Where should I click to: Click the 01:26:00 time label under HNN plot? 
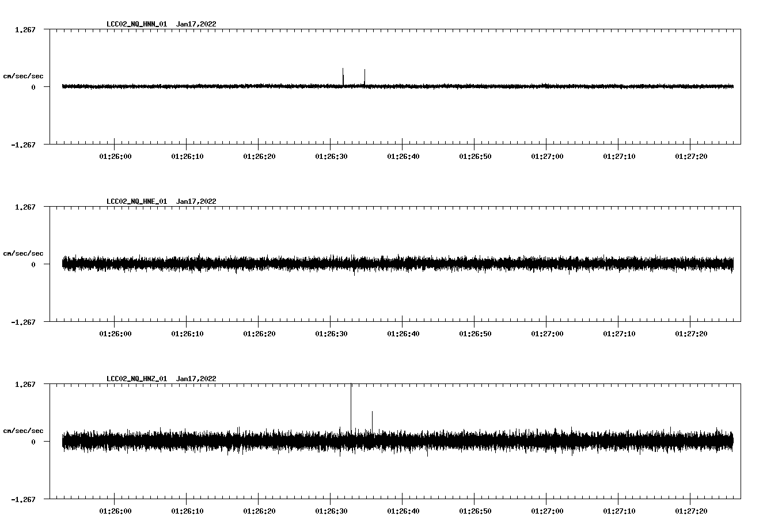pyautogui.click(x=115, y=157)
